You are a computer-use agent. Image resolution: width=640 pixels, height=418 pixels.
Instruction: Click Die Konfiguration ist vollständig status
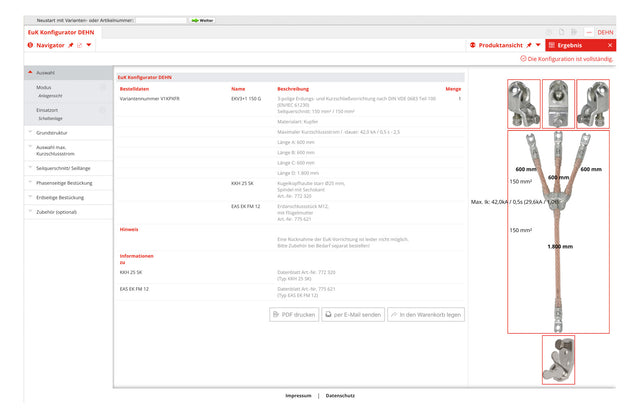570,59
